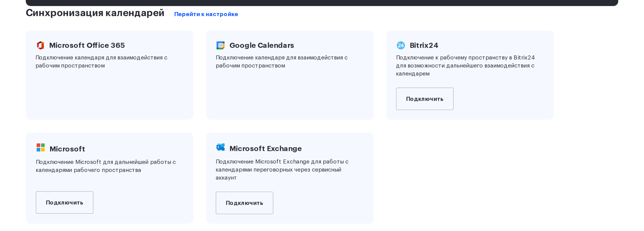
Task: Click the 'Синхронизация календарей' heading
Action: (95, 13)
